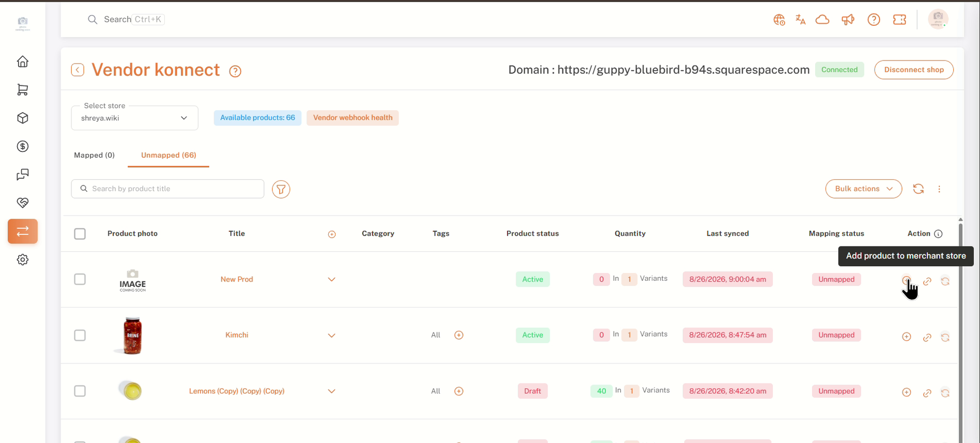Expand the Kimchi row chevron

click(x=332, y=335)
